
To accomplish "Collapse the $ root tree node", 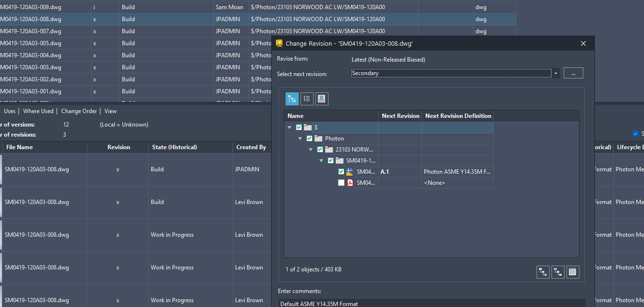I will [289, 128].
